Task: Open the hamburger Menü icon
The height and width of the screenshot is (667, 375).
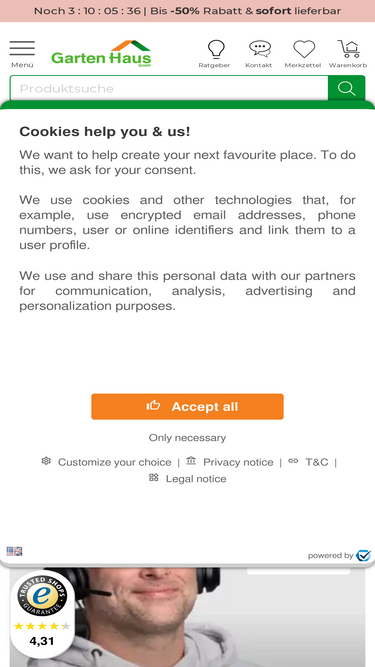Action: (x=22, y=54)
